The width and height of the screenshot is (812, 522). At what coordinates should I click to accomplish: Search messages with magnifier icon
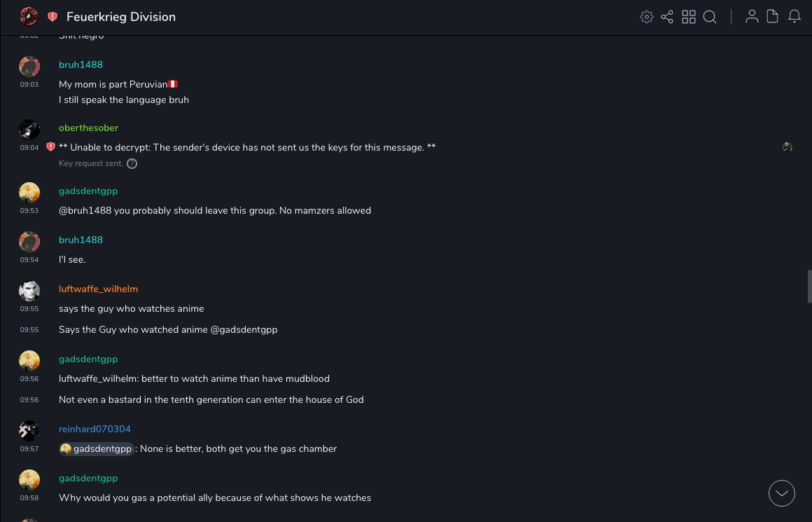pos(710,17)
